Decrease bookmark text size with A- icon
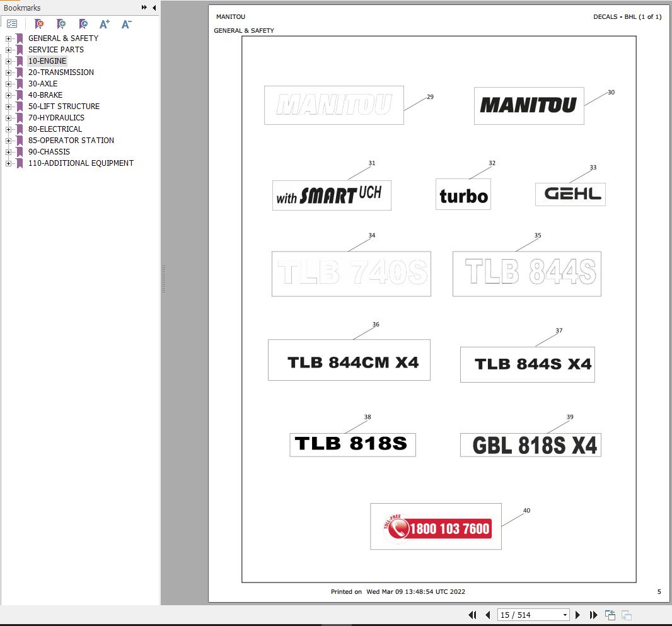 (x=127, y=24)
